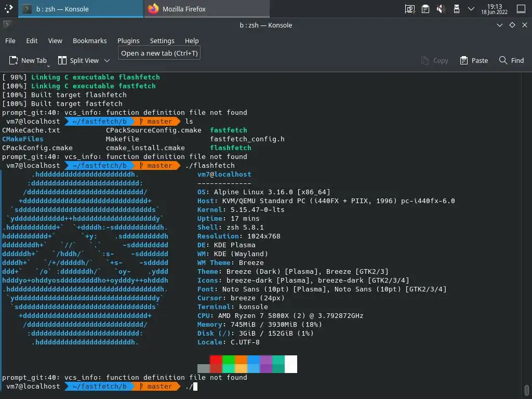532x399 pixels.
Task: Click the 'cmake_install.cmake' file name
Action: pyautogui.click(x=145, y=148)
